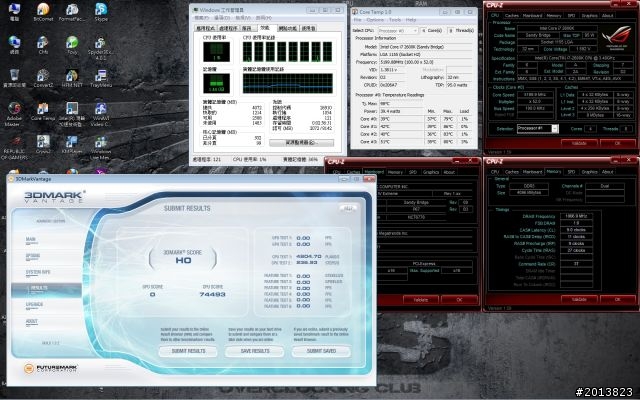Screen dimensions: 640x400
Task: Click the Help button in 3DMark Vantage
Action: [348, 209]
